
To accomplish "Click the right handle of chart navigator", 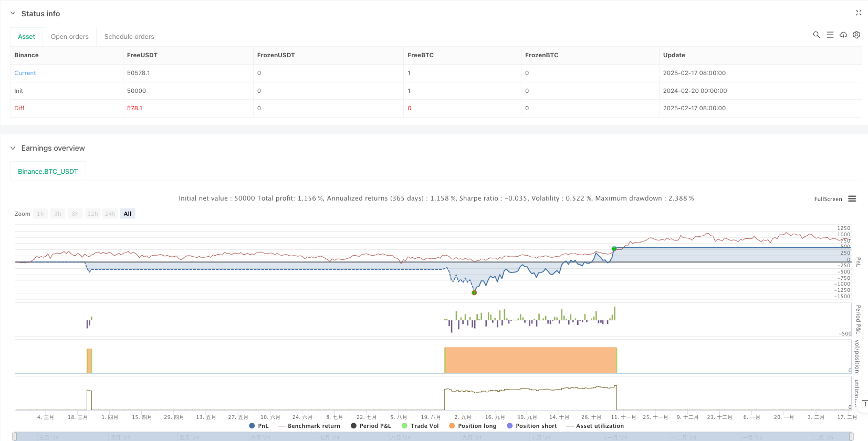I will (x=851, y=436).
